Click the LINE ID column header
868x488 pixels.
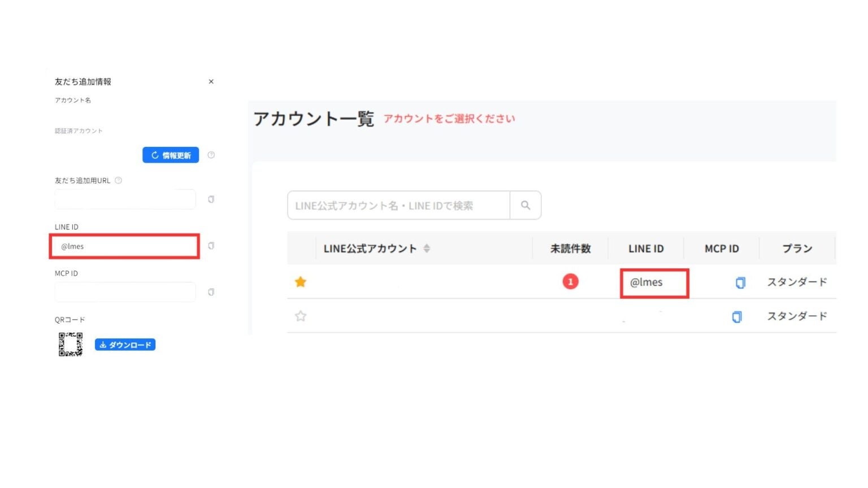(646, 249)
